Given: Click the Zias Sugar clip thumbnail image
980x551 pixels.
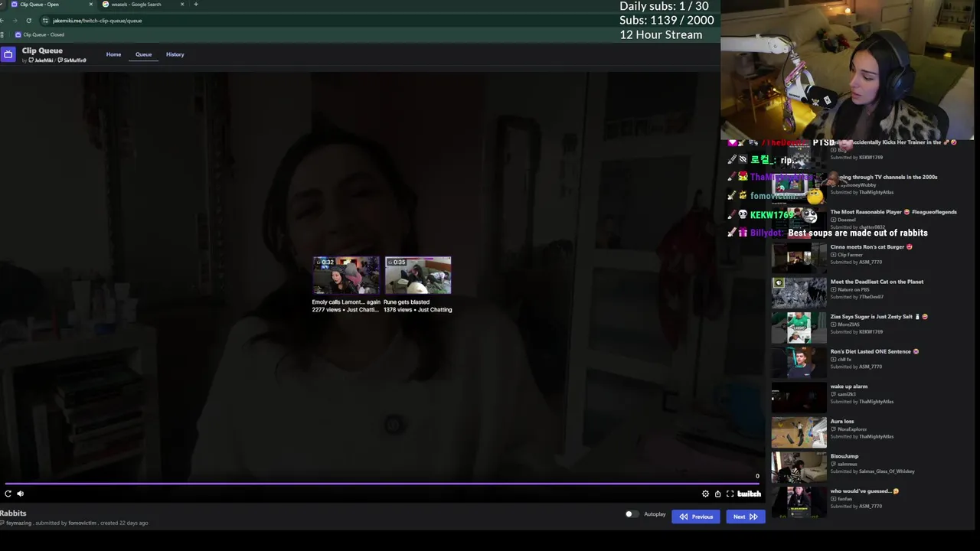Looking at the screenshot, I should coord(799,328).
